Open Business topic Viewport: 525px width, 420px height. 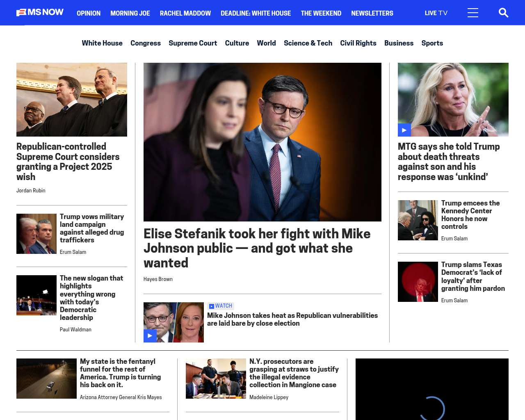coord(399,43)
